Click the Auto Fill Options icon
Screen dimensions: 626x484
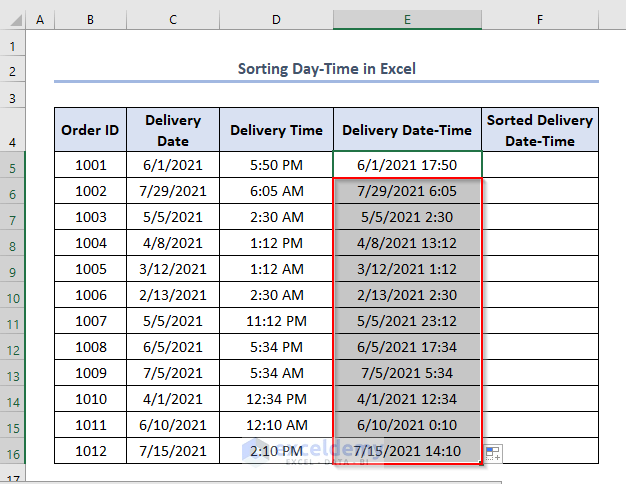pyautogui.click(x=493, y=454)
